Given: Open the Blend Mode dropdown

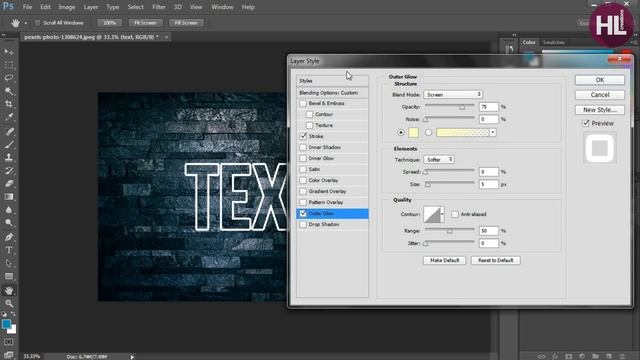Looking at the screenshot, I should click(453, 95).
